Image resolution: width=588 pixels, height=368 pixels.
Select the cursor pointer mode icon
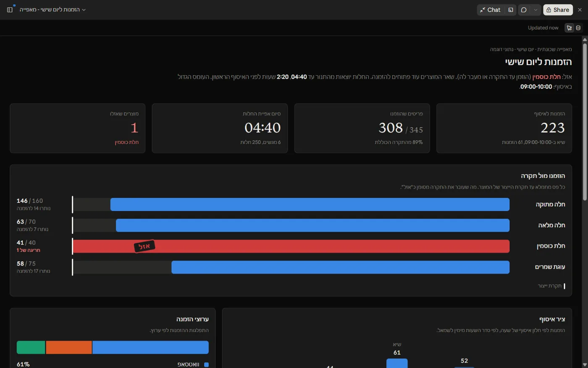[569, 28]
